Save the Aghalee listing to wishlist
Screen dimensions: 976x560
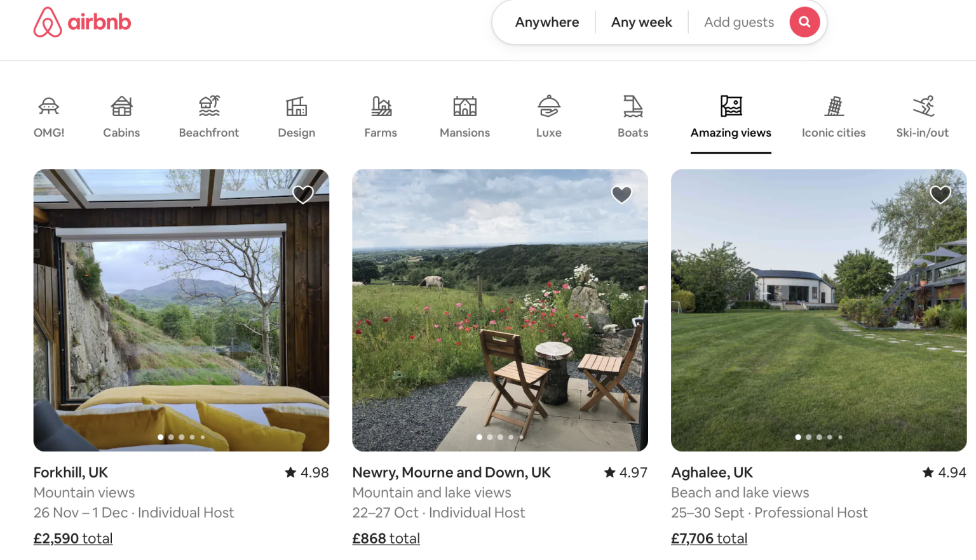coord(940,194)
